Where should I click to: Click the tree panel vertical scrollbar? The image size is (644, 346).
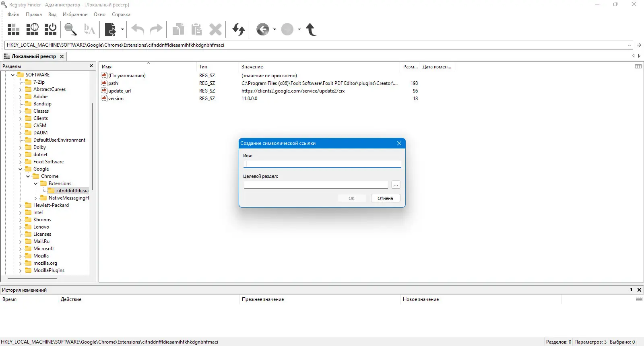(x=93, y=146)
